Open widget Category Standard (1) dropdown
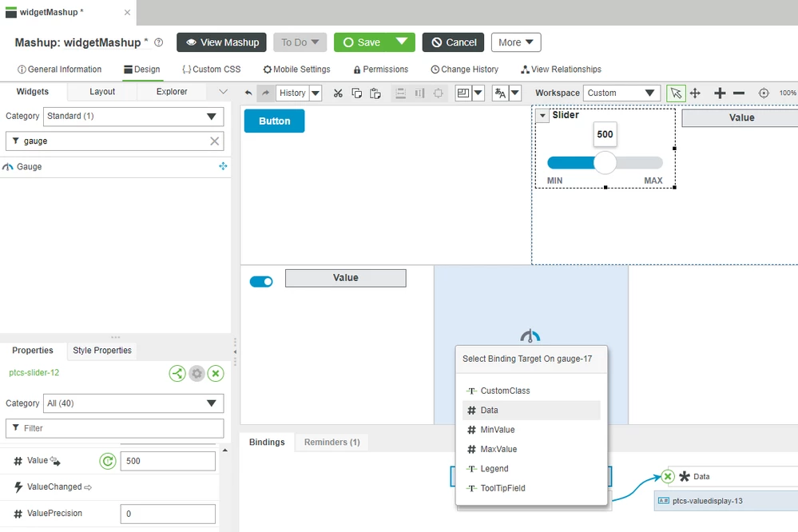 coord(133,116)
